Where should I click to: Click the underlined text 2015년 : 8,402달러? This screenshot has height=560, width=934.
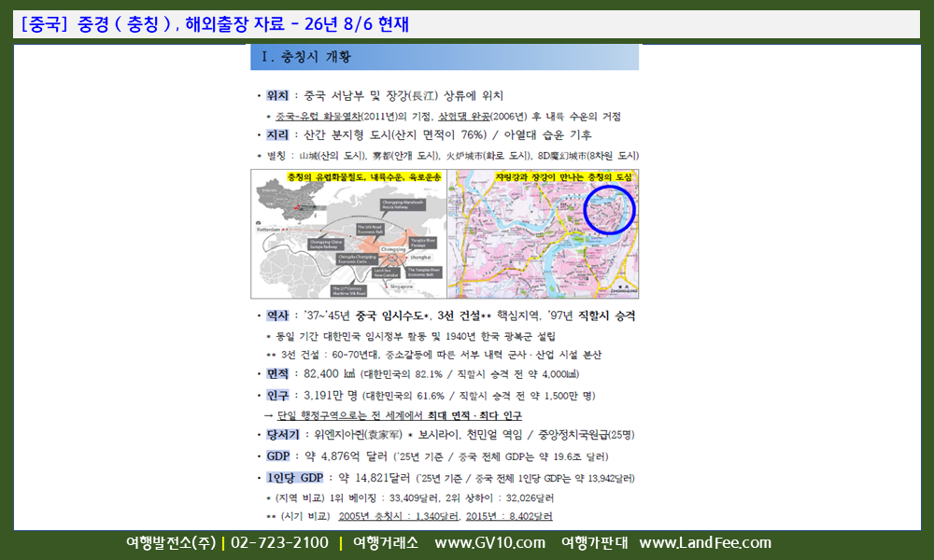(x=509, y=516)
